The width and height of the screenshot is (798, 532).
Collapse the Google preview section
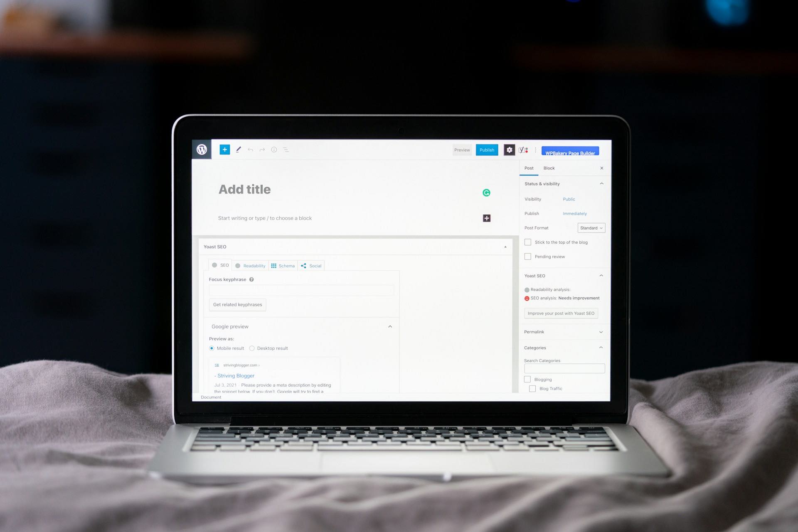point(390,326)
